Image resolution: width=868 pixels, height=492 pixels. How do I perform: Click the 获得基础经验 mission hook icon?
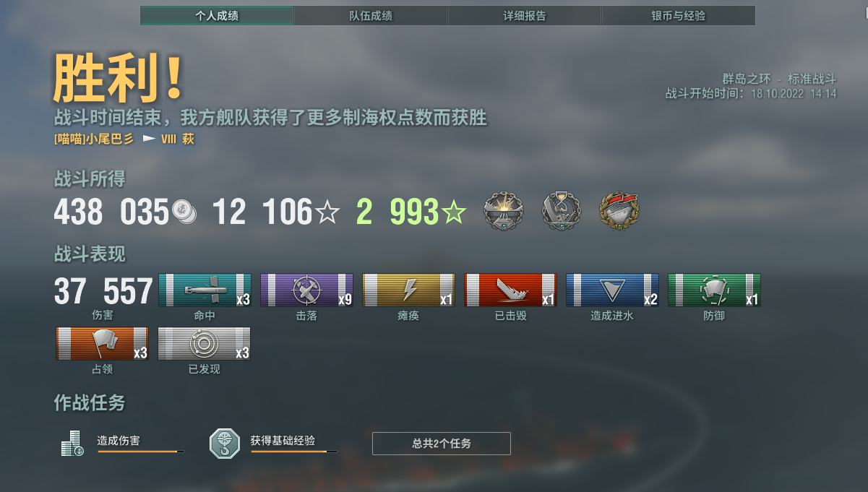pos(224,444)
